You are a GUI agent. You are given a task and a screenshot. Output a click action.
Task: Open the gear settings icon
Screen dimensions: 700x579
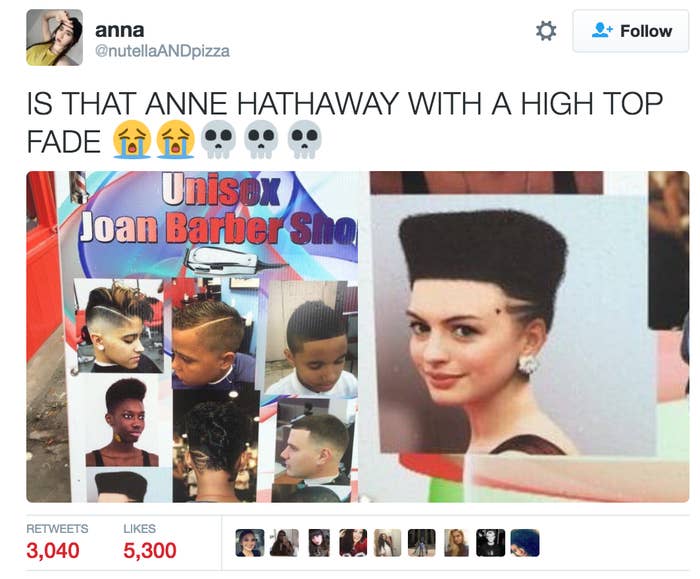click(546, 31)
